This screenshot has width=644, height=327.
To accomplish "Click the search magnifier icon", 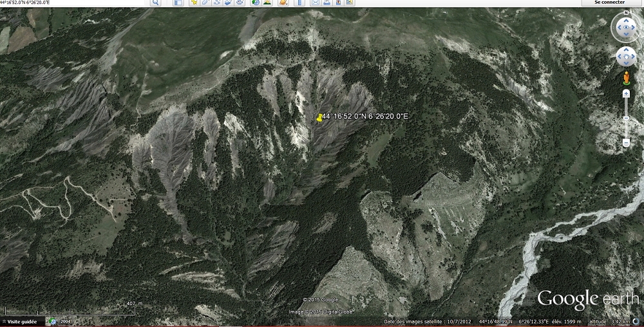I will point(155,3).
